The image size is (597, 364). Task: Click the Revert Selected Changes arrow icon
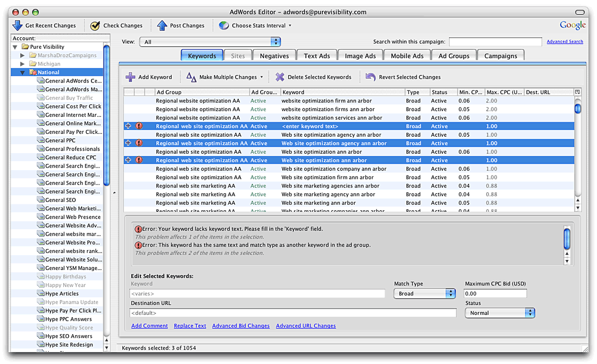(371, 77)
